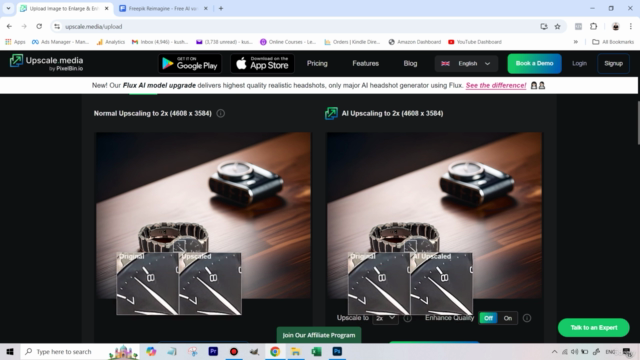Open the All Bookmarks folder
This screenshot has height=360, width=640.
click(613, 42)
